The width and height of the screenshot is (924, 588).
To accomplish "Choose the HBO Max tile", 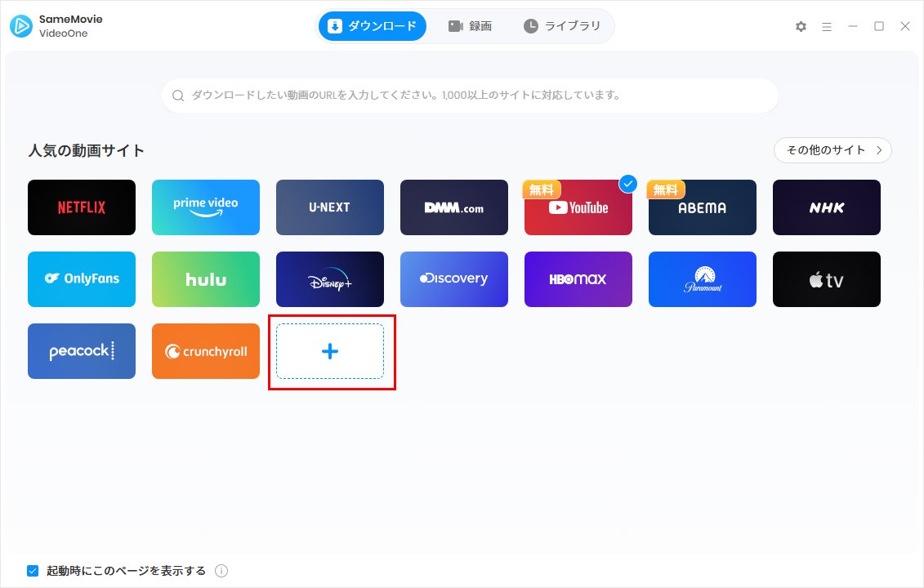I will (578, 279).
